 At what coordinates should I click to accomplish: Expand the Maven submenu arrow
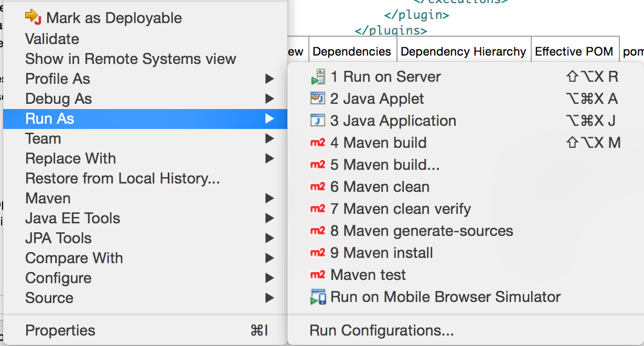(270, 199)
